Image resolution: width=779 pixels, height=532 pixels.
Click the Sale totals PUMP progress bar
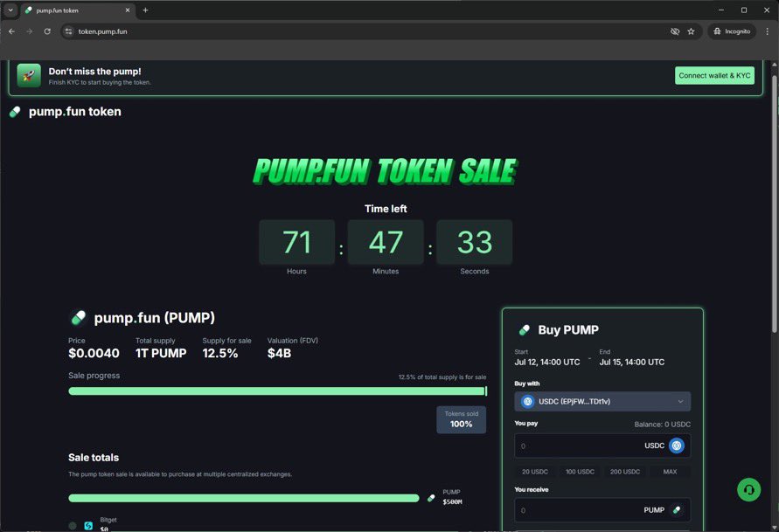[244, 498]
